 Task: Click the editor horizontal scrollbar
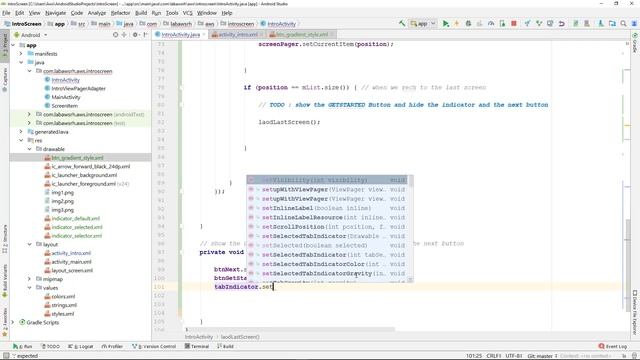(290, 329)
